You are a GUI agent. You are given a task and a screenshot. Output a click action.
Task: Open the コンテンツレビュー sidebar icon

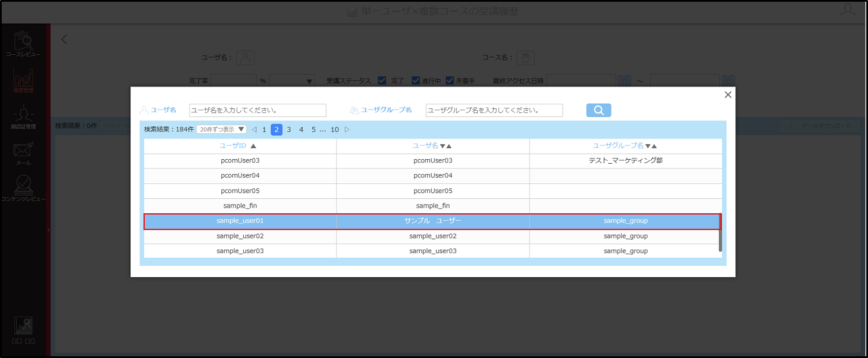click(24, 189)
